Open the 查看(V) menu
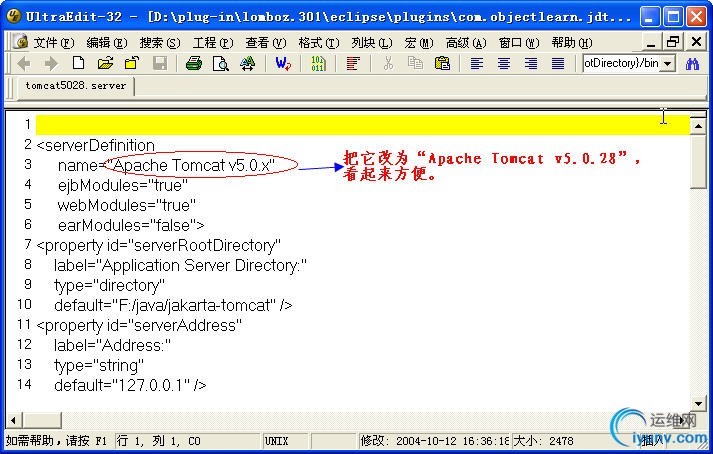 click(266, 43)
